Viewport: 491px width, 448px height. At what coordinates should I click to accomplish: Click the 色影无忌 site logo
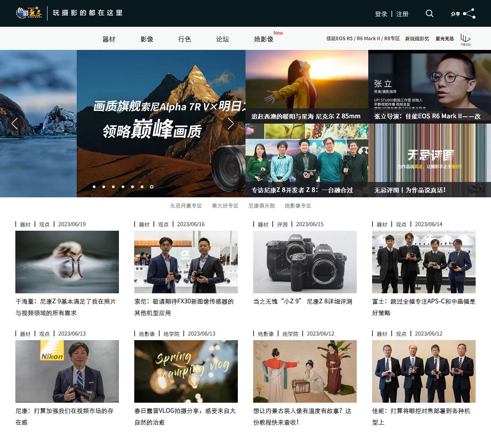29,13
